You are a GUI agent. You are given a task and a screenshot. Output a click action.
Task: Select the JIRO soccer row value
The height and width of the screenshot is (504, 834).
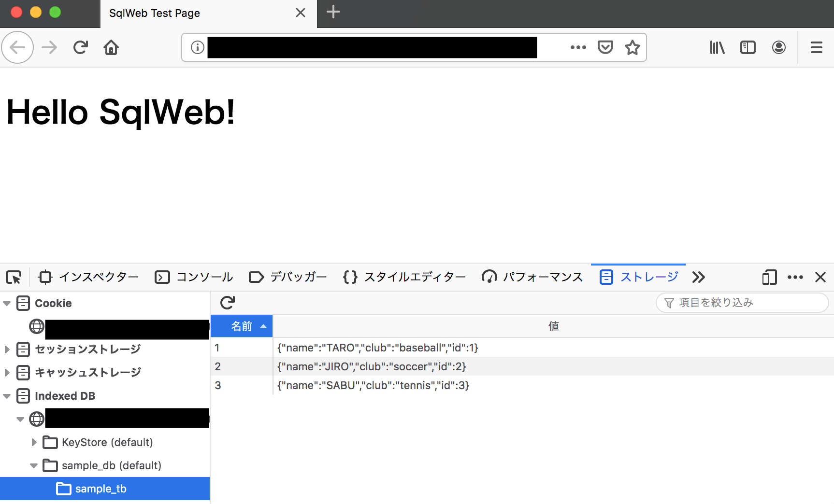click(372, 366)
